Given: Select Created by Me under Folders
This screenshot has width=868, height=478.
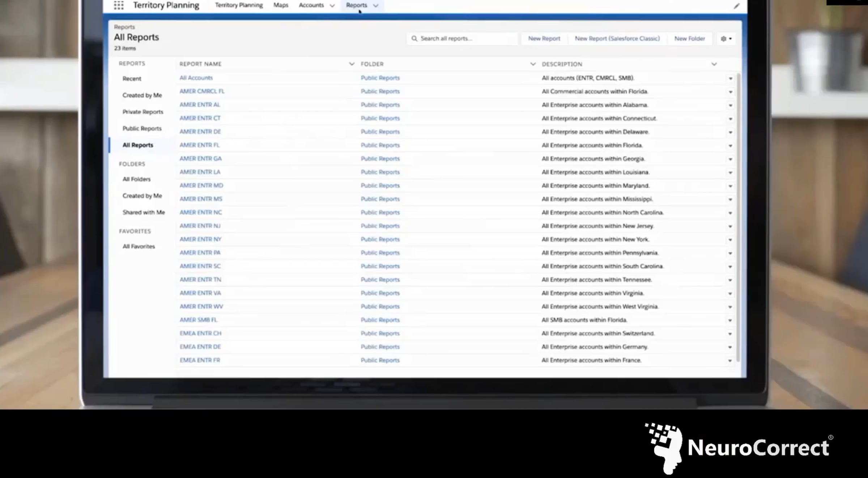Looking at the screenshot, I should [x=142, y=196].
